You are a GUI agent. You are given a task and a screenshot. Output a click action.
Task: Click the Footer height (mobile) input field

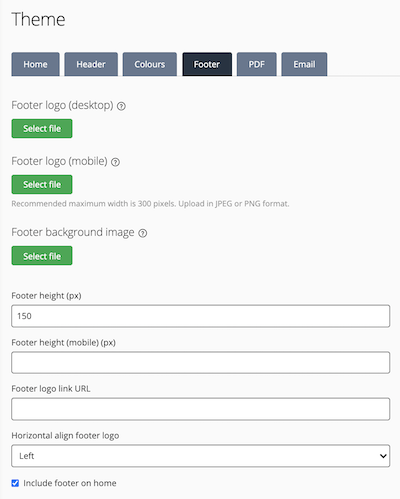200,362
